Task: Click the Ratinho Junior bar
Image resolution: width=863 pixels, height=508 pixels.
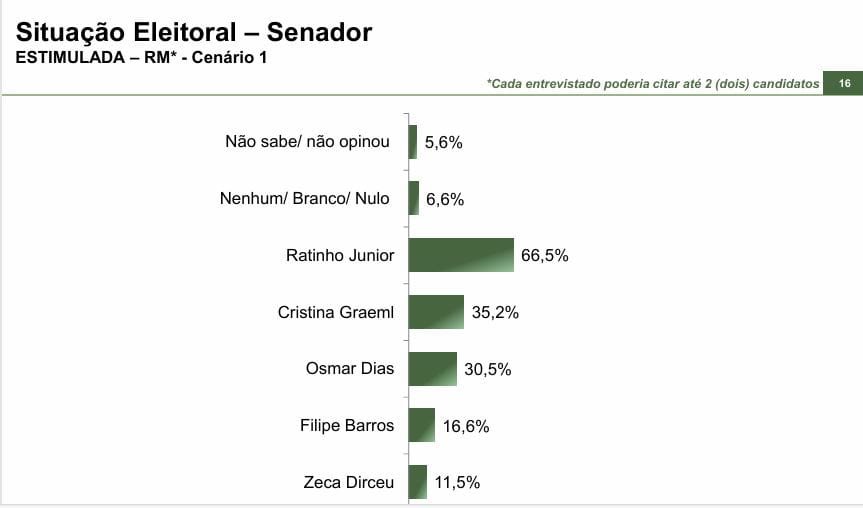Action: click(x=461, y=255)
